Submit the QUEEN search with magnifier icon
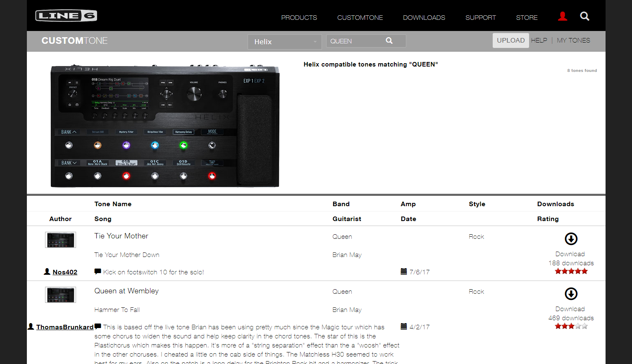 389,40
